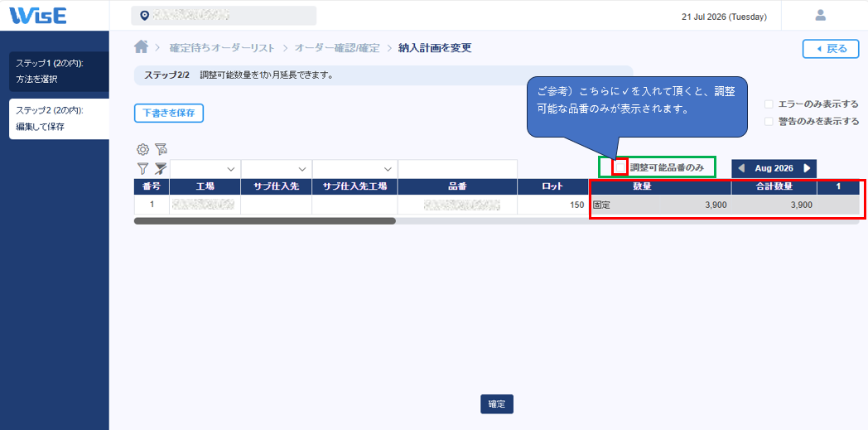Open the サブ仕入先 filter dropdown
Viewport: 868px width, 430px height.
[x=277, y=169]
